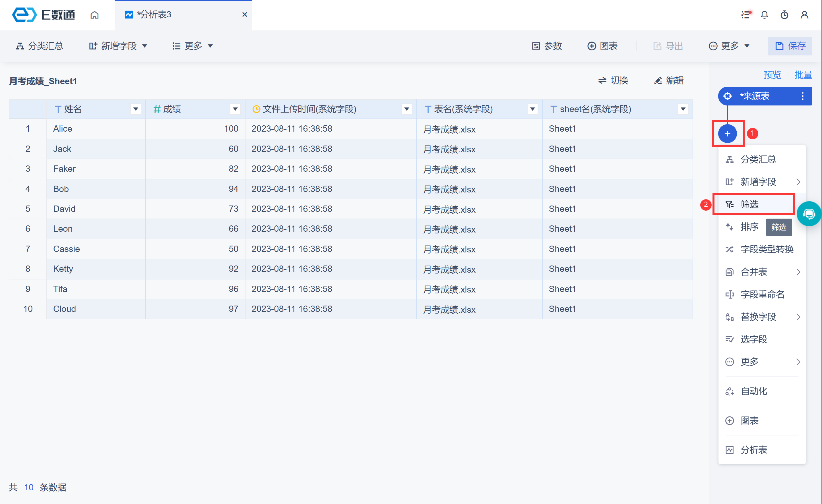This screenshot has height=504, width=822.
Task: Select 字段重命名 menu entry
Action: click(x=762, y=294)
